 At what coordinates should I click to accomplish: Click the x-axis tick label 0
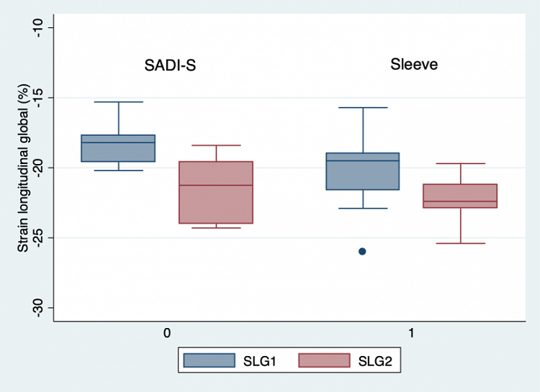[167, 333]
